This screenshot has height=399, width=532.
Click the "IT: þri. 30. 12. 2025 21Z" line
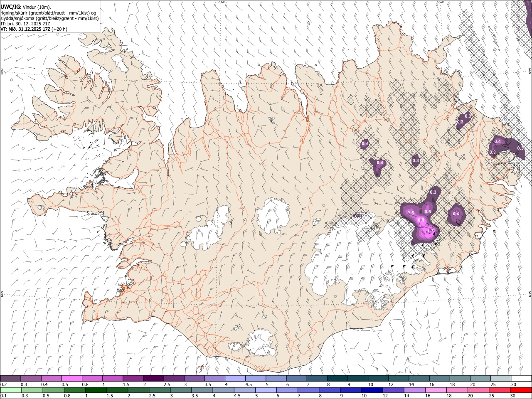26,24
